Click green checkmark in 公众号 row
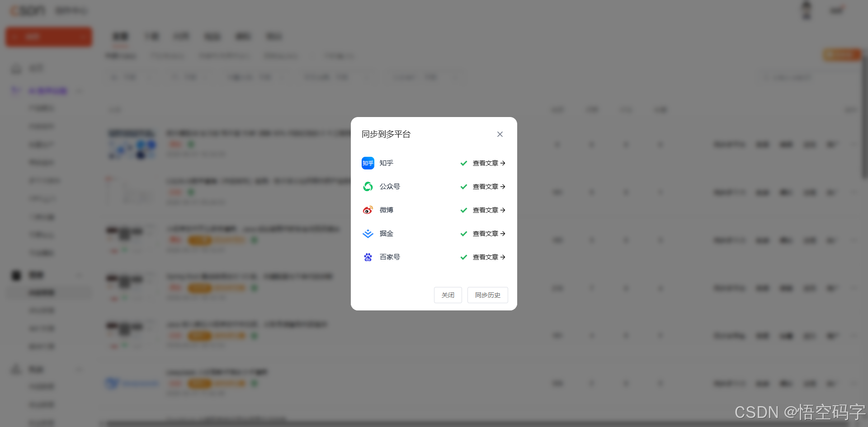Viewport: 868px width, 427px height. coord(464,187)
